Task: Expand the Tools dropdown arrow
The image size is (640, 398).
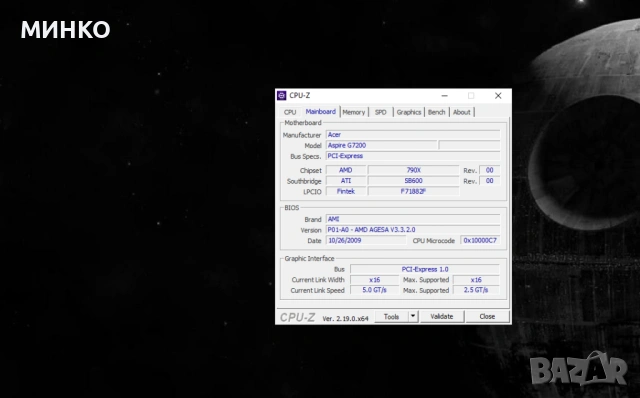Action: 413,316
